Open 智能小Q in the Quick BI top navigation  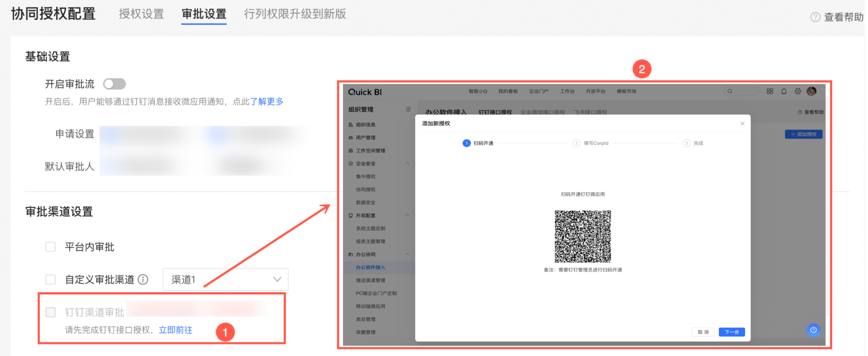[478, 91]
